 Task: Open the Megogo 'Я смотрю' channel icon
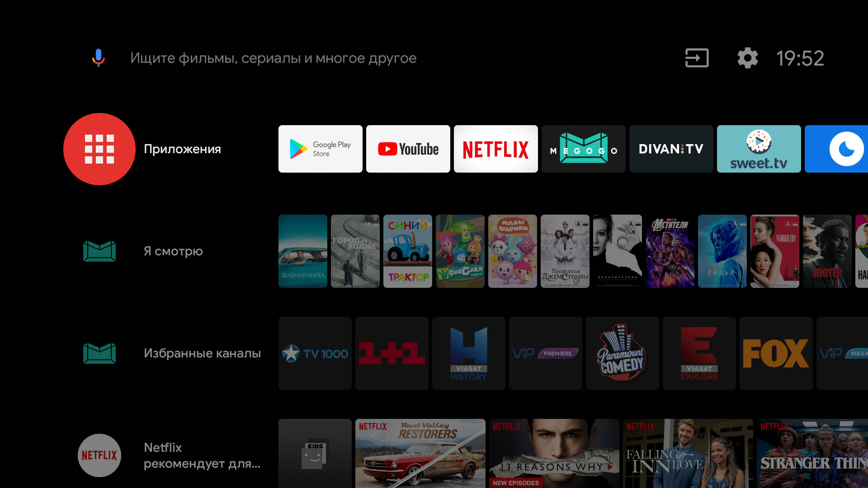pos(99,251)
